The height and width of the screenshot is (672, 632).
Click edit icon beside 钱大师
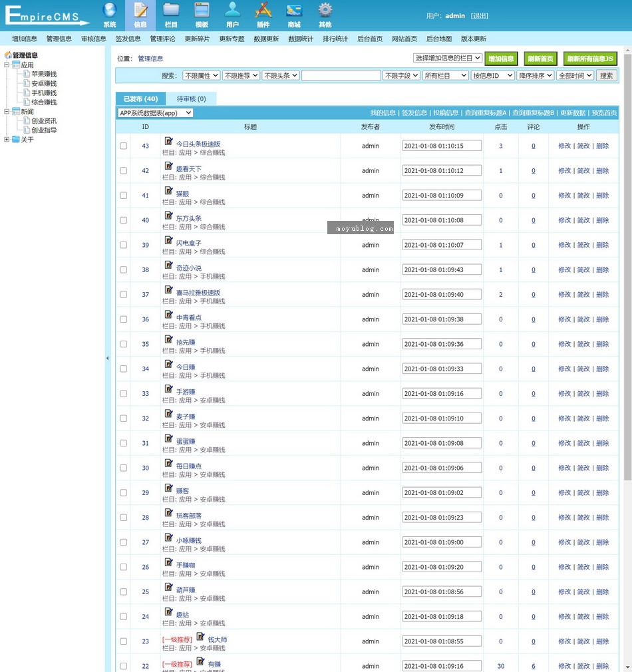click(x=200, y=637)
